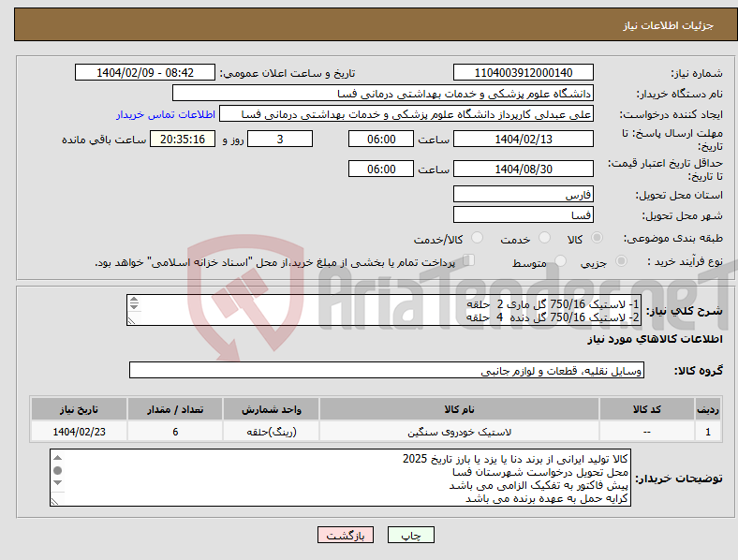The width and height of the screenshot is (738, 560).
Task: Click the شرح کلی نیاز description textbox
Action: 384,310
